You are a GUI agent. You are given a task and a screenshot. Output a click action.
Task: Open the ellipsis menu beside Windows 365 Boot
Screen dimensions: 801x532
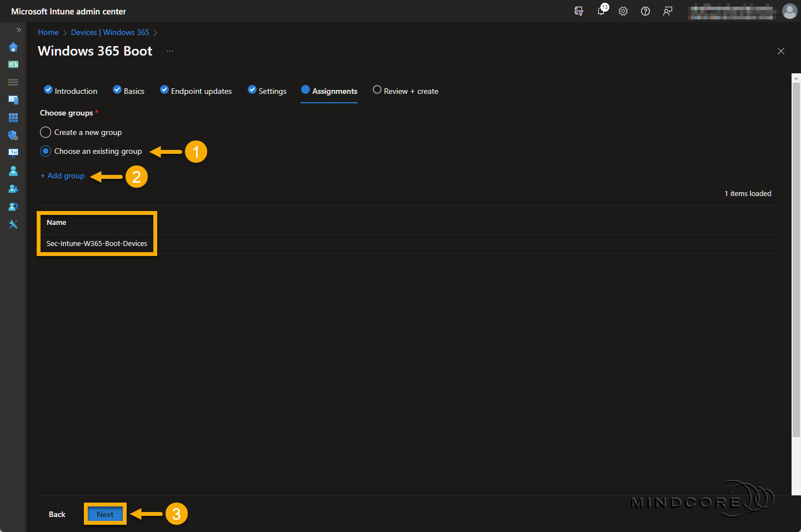point(170,51)
